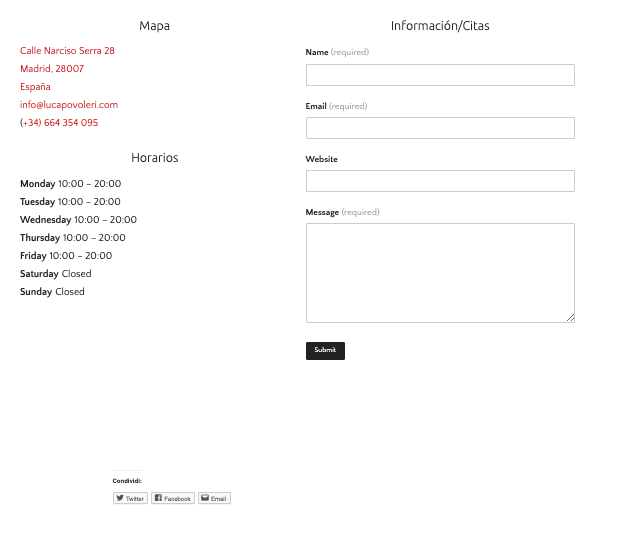The width and height of the screenshot is (621, 551).
Task: Click the Website field label
Action: point(321,159)
